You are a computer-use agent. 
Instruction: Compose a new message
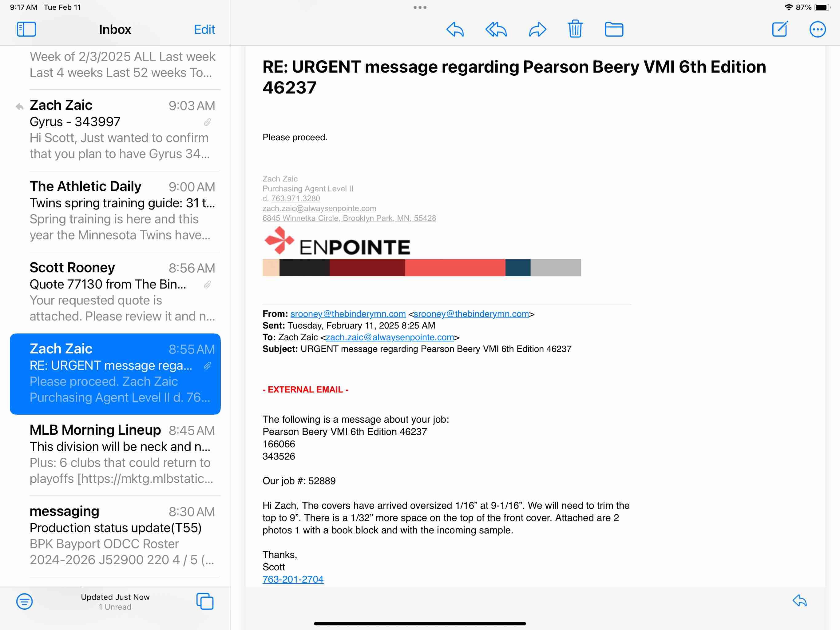pyautogui.click(x=780, y=29)
